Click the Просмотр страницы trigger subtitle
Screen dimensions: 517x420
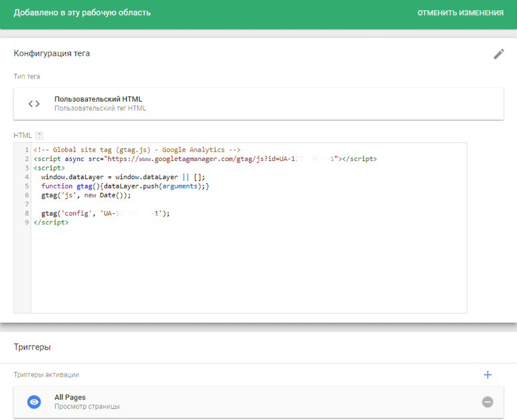(87, 407)
